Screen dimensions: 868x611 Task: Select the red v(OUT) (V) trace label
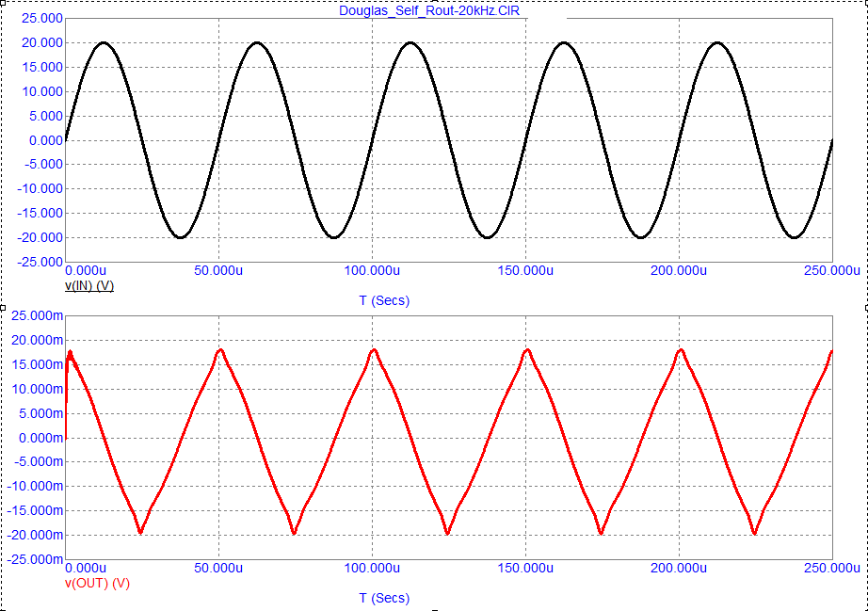tap(97, 583)
